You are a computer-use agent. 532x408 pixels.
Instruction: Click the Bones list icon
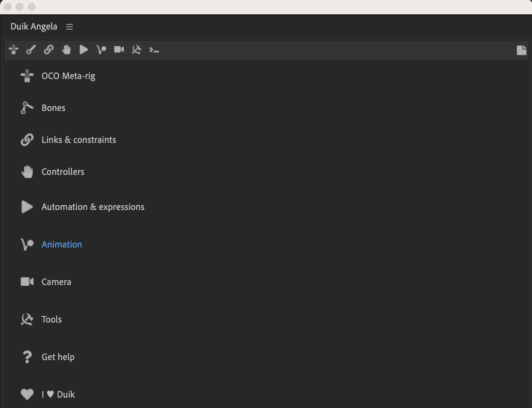(27, 108)
